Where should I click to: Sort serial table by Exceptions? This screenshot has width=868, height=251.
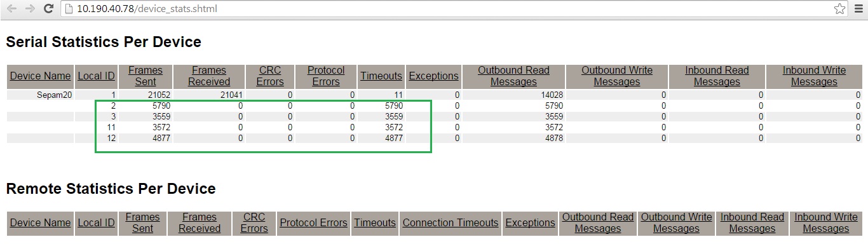tap(433, 76)
